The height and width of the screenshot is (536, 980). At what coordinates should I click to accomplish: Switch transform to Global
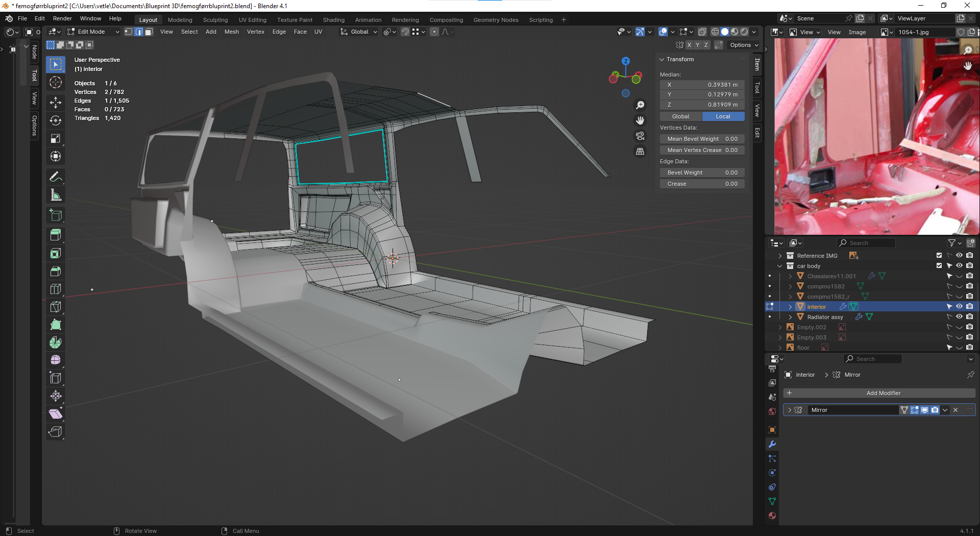tap(680, 116)
